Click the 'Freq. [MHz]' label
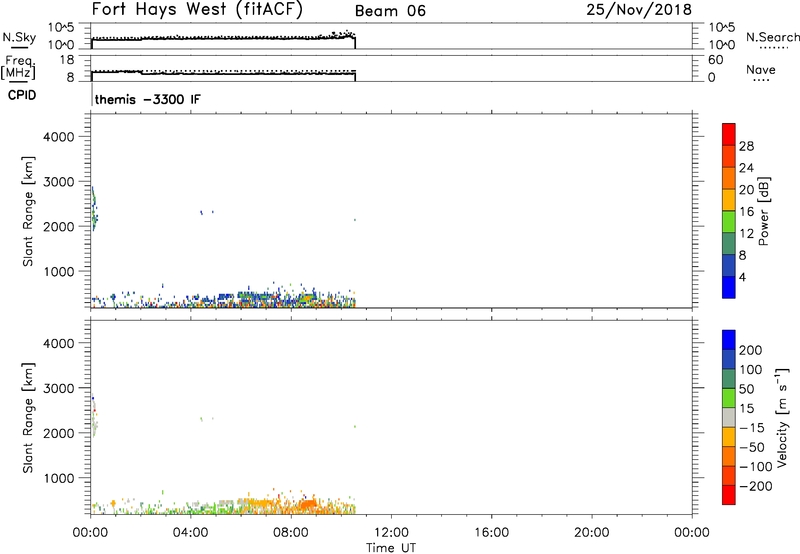 pyautogui.click(x=19, y=67)
